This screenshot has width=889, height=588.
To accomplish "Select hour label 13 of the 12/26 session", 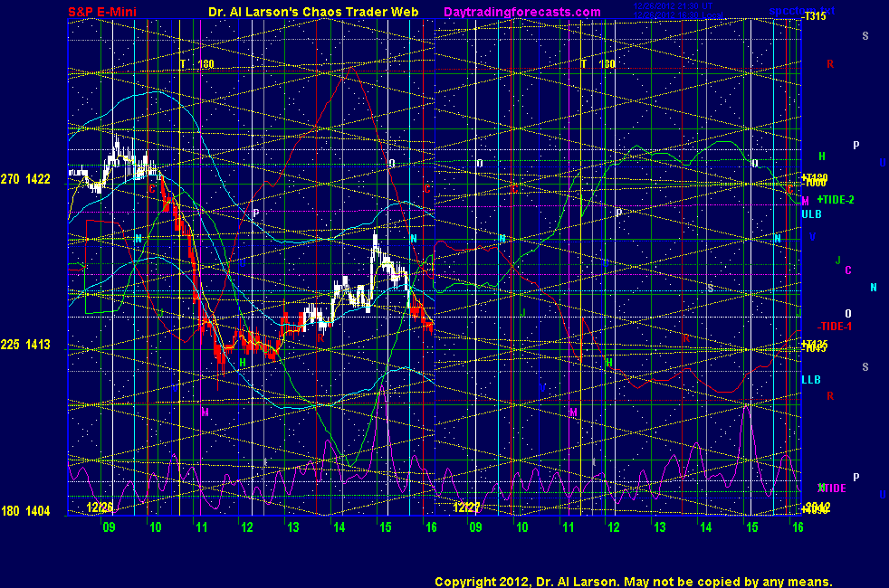I will point(292,527).
